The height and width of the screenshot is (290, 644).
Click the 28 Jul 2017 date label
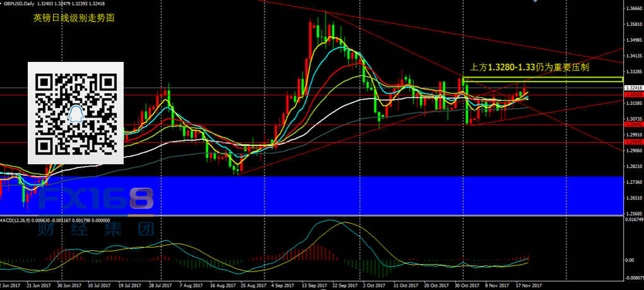click(160, 286)
